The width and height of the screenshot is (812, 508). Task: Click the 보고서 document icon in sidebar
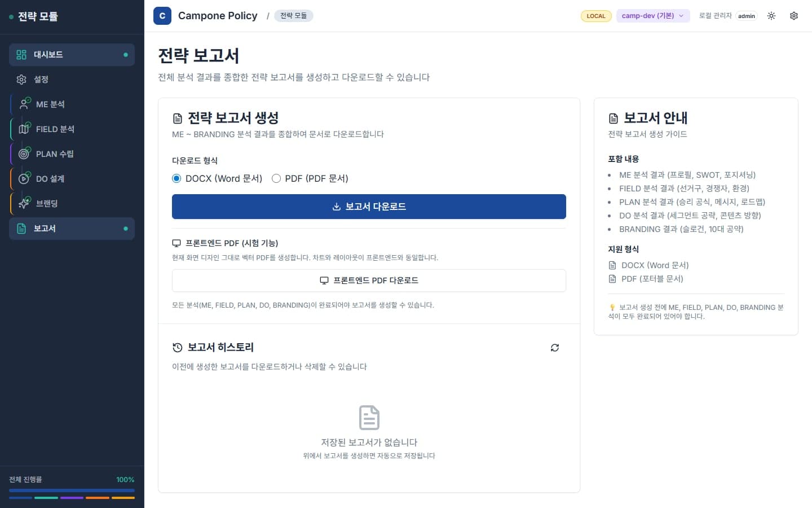[21, 229]
